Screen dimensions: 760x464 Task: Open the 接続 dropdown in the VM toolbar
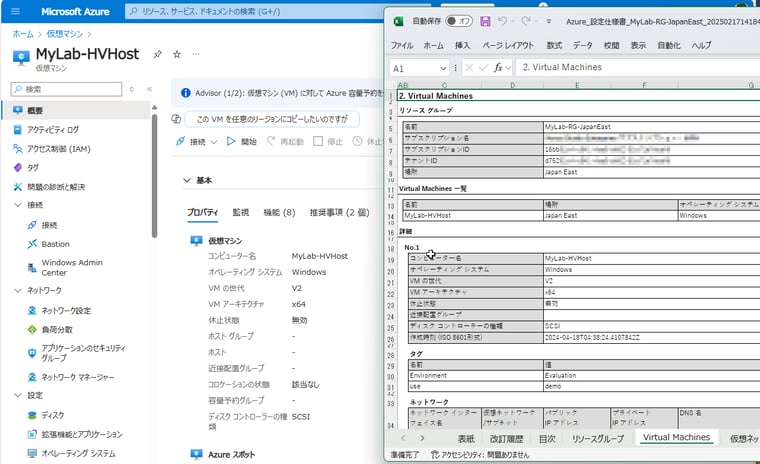coord(197,142)
